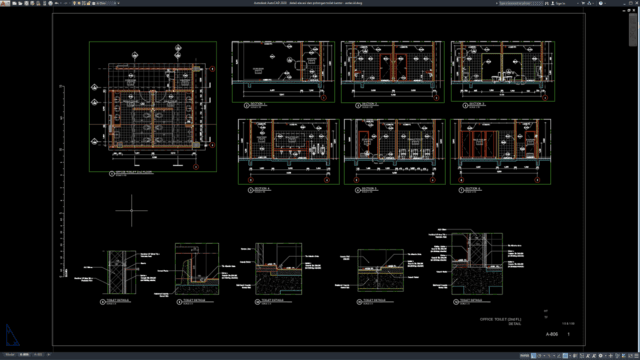
Task: Open the current layer name dropdown
Action: click(105, 3)
